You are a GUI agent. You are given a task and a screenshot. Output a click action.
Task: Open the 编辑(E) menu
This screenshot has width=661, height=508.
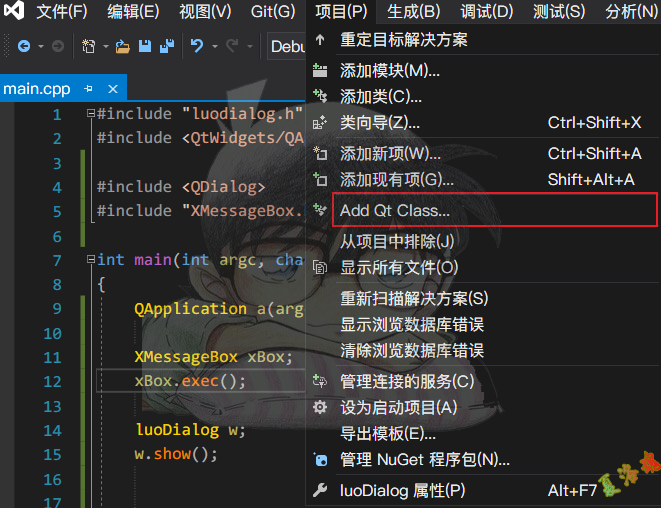133,11
